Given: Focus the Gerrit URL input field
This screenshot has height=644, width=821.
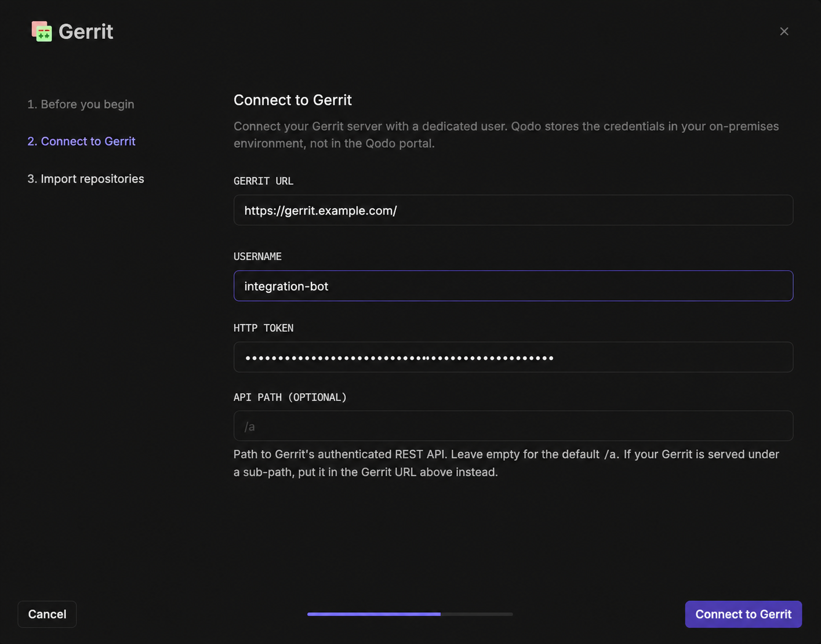Looking at the screenshot, I should [x=513, y=210].
